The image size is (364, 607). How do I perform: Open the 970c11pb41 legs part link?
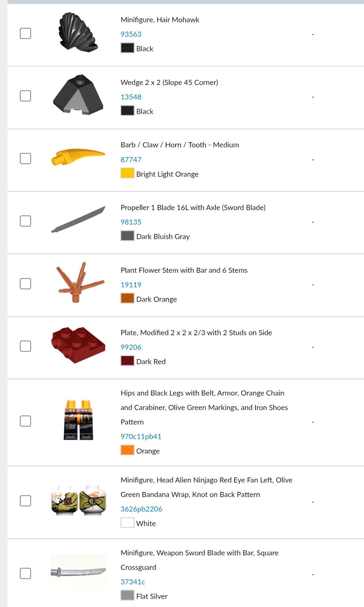pyautogui.click(x=141, y=436)
